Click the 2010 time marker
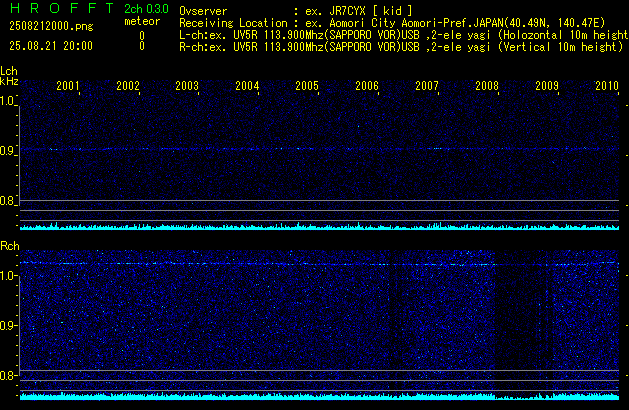 pos(607,86)
